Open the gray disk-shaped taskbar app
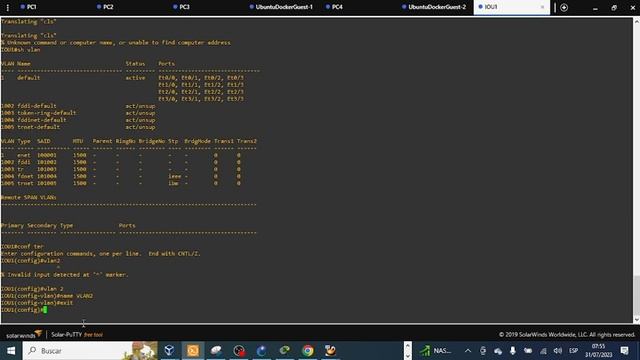Image resolution: width=640 pixels, height=360 pixels. coord(216,351)
